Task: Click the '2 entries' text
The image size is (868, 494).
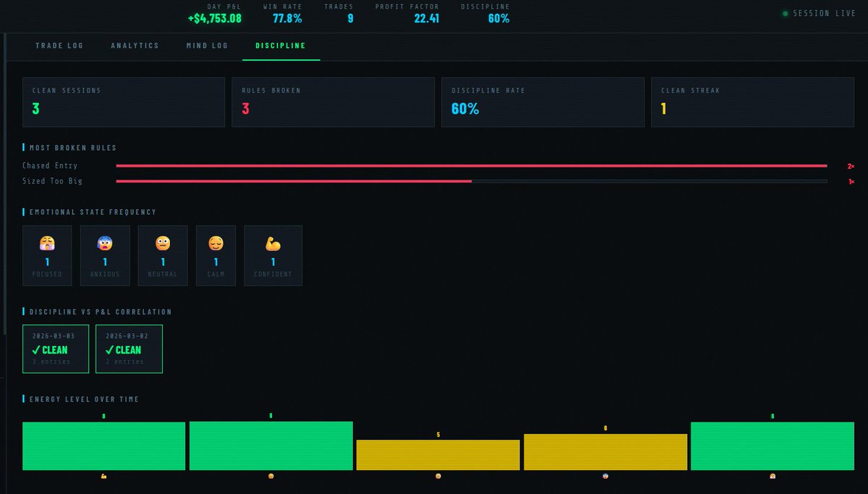Action: pyautogui.click(x=124, y=362)
